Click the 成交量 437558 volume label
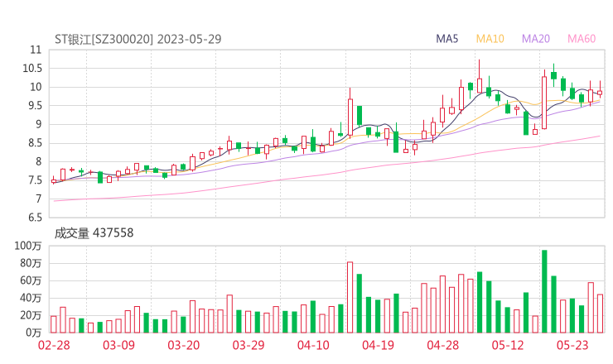This screenshot has height=364, width=613. tap(94, 233)
